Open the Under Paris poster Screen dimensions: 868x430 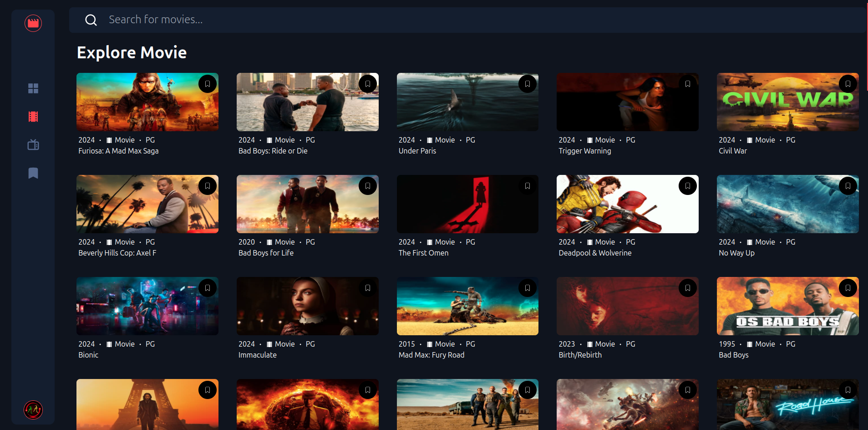(x=467, y=102)
